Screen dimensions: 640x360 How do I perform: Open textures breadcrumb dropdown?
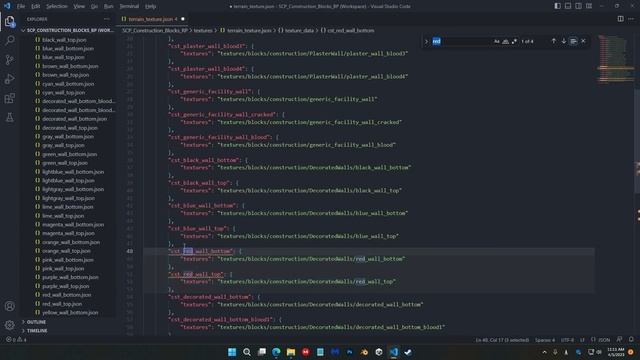(203, 31)
